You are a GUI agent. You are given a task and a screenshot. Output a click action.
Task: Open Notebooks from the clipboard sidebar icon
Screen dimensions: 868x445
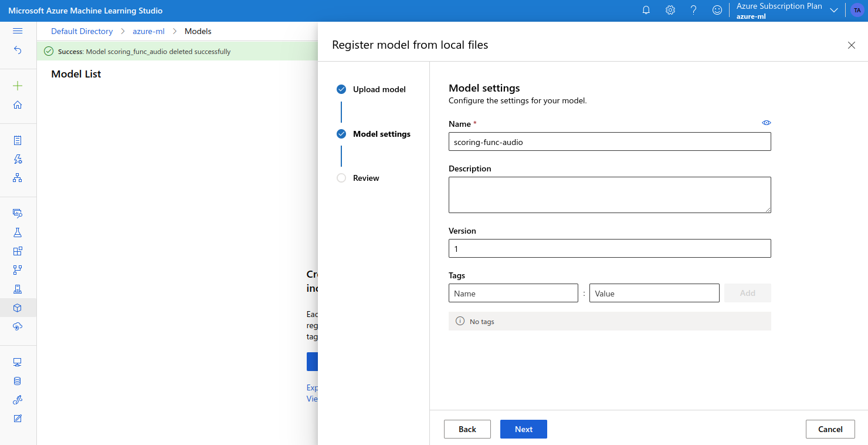18,140
